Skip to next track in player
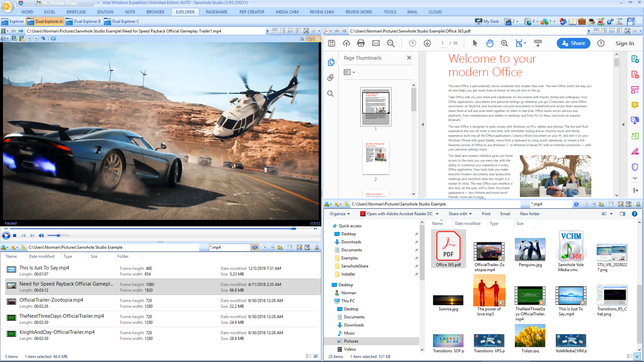This screenshot has height=362, width=644. click(32, 236)
